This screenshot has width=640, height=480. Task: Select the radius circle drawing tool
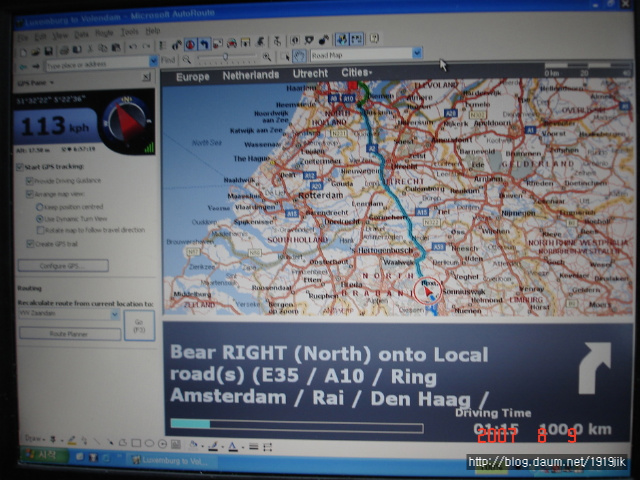click(x=162, y=444)
